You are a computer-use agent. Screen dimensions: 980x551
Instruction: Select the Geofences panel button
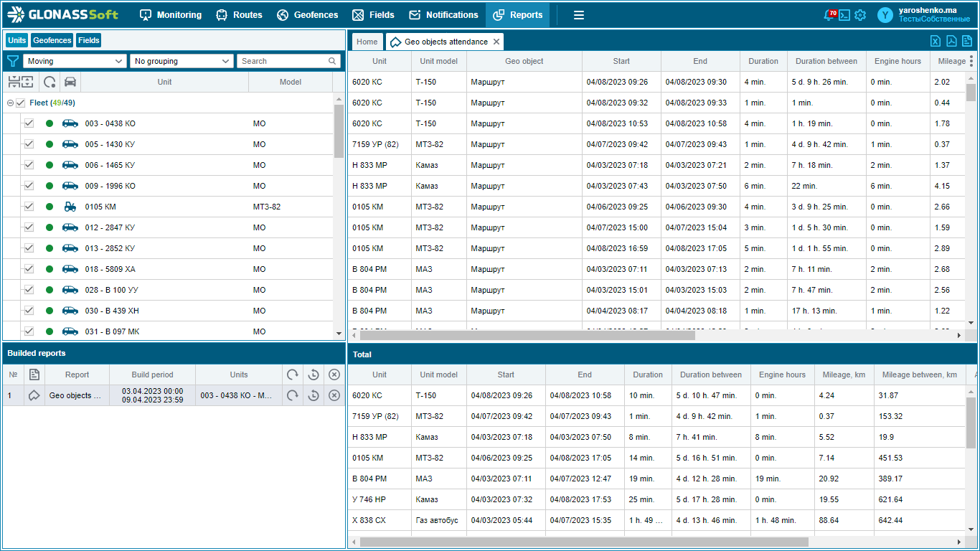(x=52, y=40)
